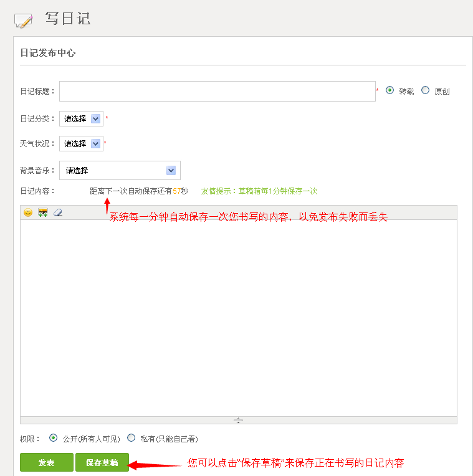The image size is (473, 476).
Task: Choose the 原创 radio option
Action: pyautogui.click(x=426, y=90)
